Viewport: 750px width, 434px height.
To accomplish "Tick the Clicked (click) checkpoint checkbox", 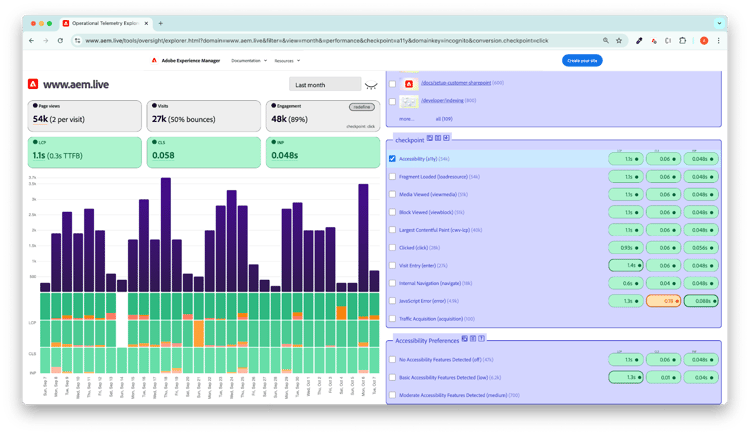I will [x=393, y=247].
